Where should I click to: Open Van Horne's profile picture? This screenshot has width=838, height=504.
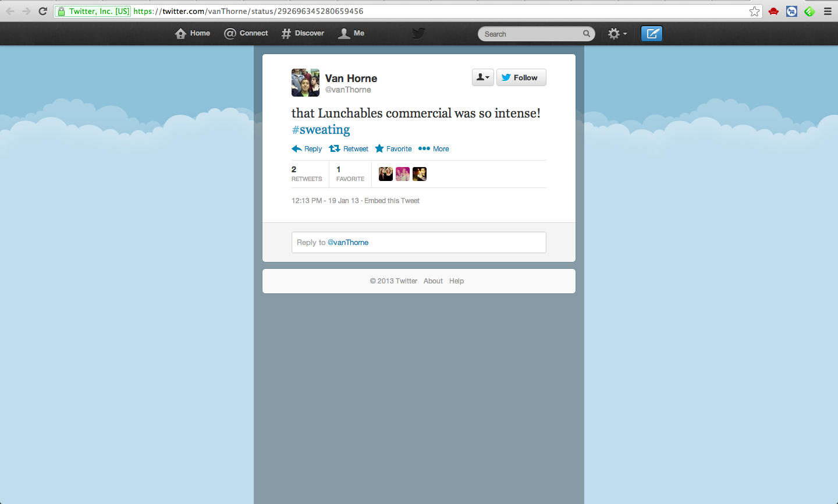point(306,83)
